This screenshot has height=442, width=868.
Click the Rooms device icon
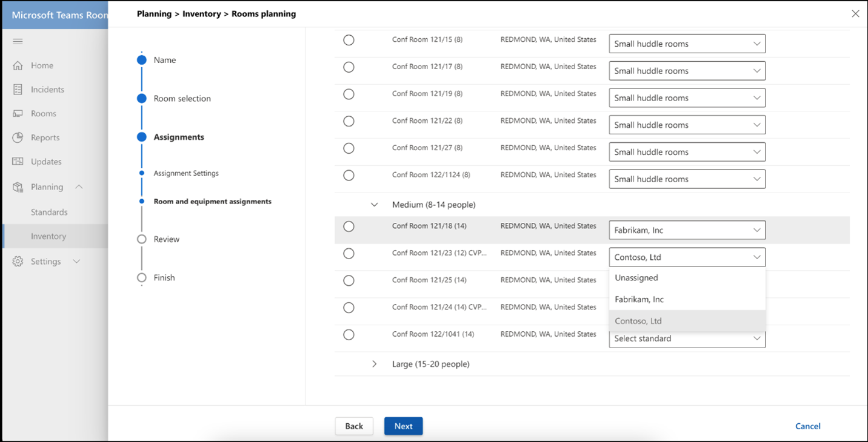[x=18, y=113]
